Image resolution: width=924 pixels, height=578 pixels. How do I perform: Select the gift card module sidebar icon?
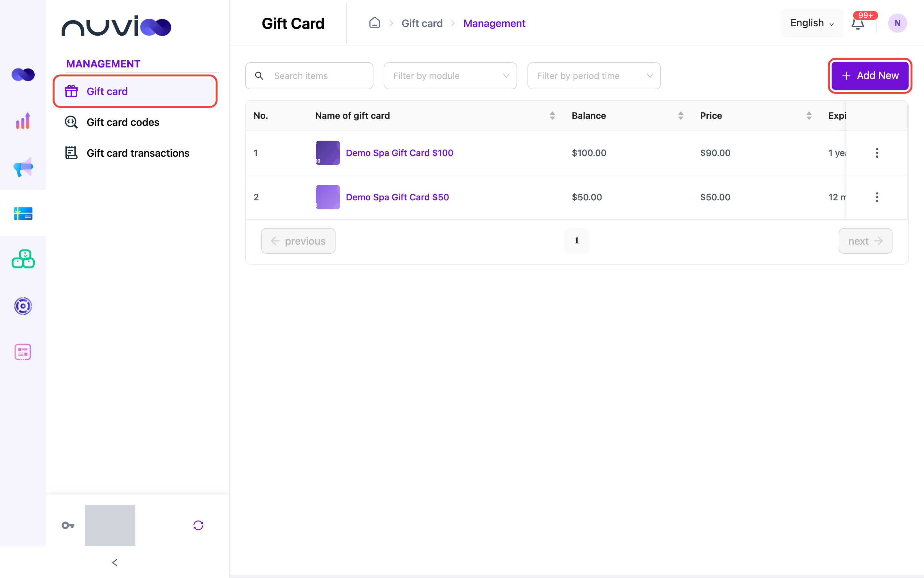23,213
